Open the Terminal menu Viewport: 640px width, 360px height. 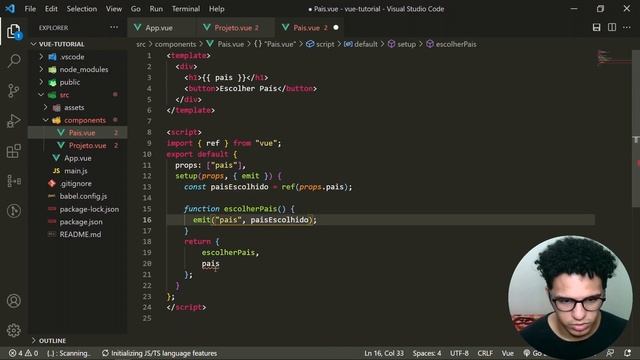186,9
